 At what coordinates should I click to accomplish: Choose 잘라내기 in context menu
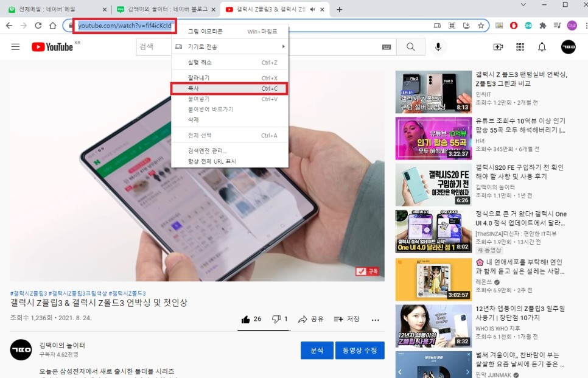pos(230,78)
